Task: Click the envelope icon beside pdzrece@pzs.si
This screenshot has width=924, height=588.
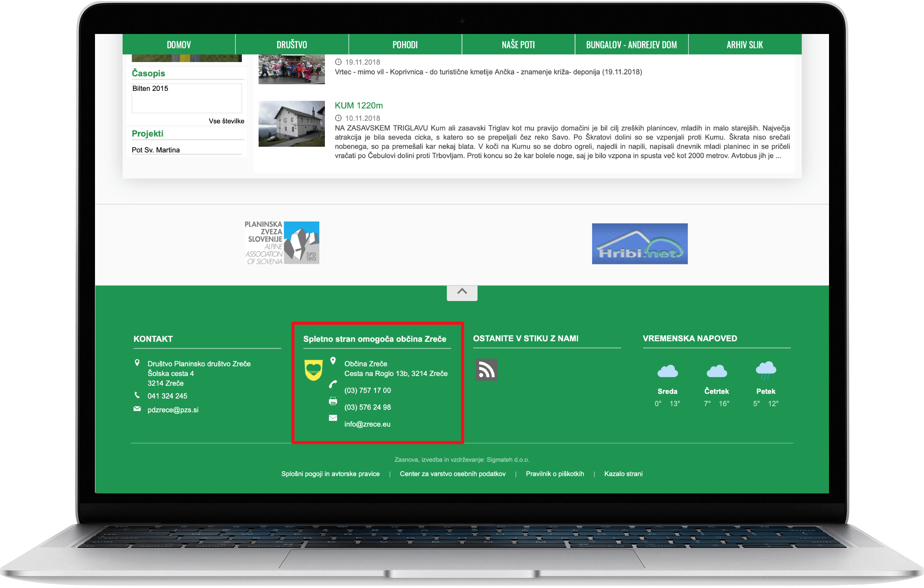Action: pos(137,409)
